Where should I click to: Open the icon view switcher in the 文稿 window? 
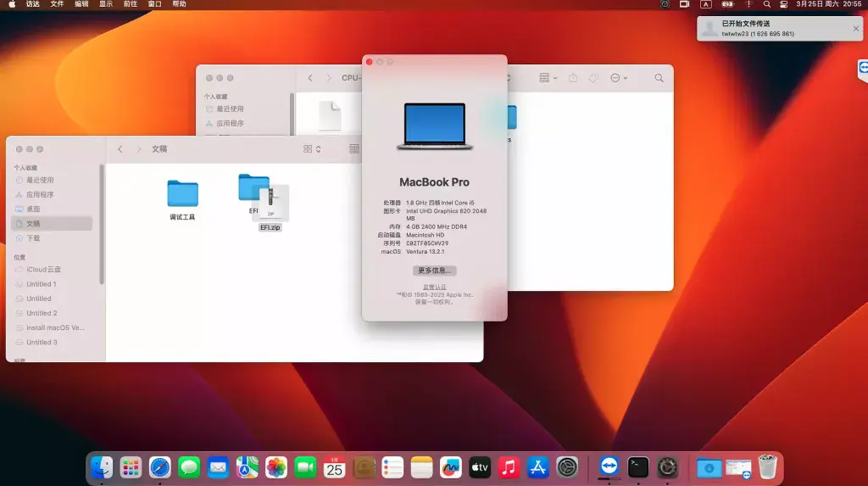(x=312, y=149)
